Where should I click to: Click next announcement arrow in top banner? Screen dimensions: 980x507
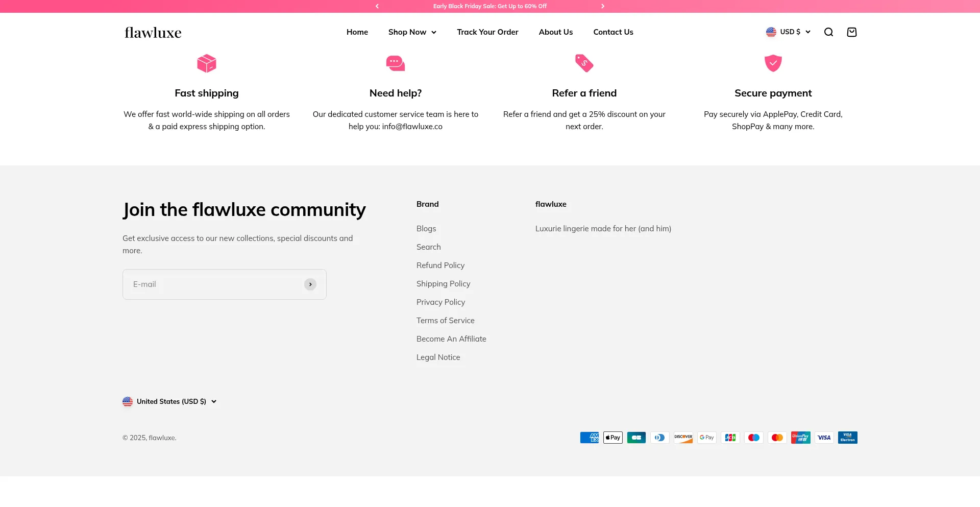point(603,6)
